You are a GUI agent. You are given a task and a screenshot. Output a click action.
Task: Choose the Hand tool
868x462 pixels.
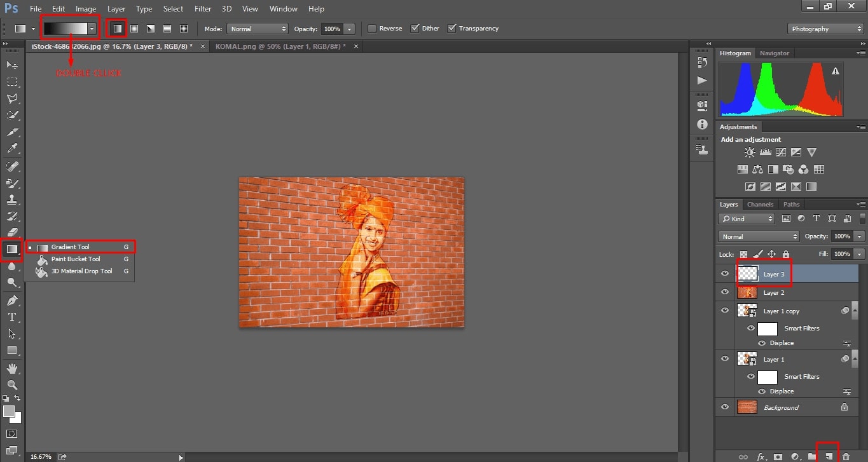click(12, 368)
